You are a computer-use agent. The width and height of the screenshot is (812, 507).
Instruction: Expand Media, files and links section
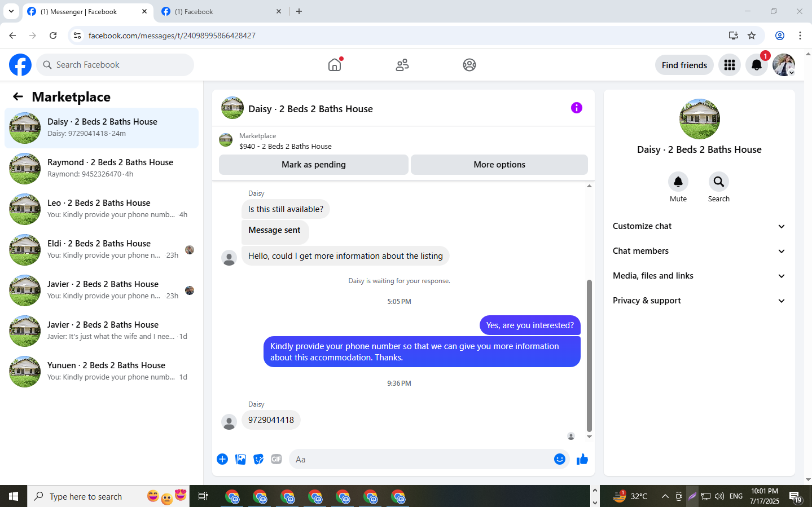tap(699, 276)
